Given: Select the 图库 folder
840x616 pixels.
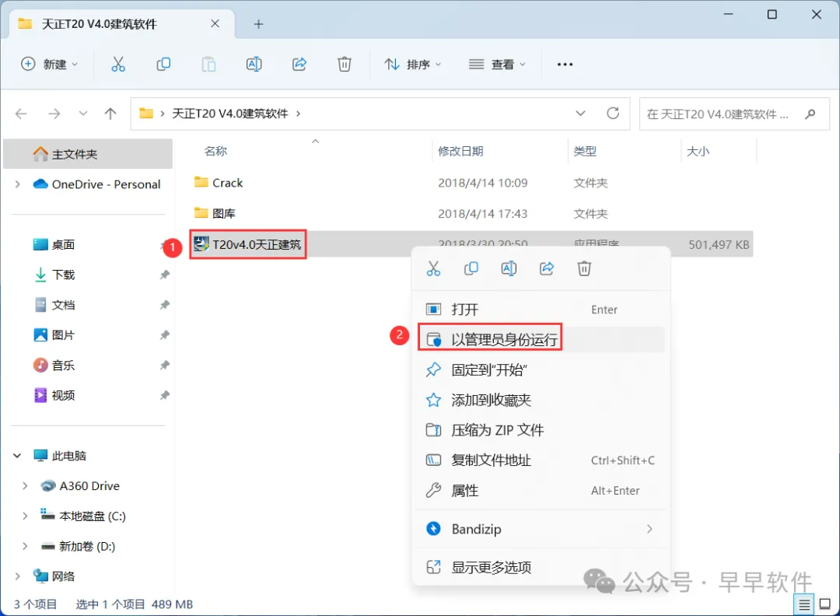Looking at the screenshot, I should [223, 213].
